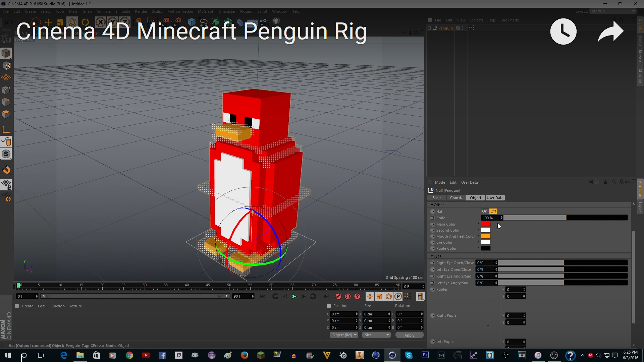Select Points mode in left toolbar
Screen dimensions: 644x362
pos(6,90)
